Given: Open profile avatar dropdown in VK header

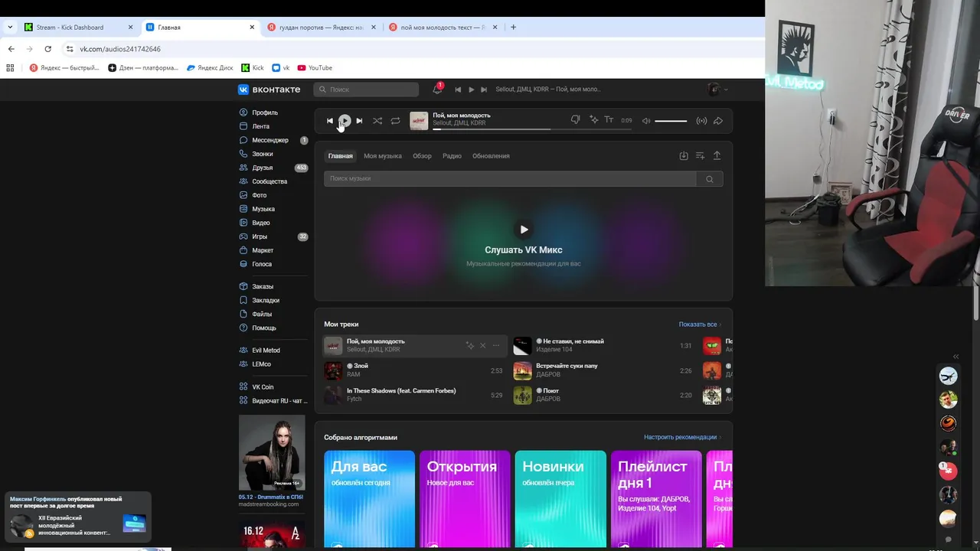Looking at the screenshot, I should pos(717,90).
